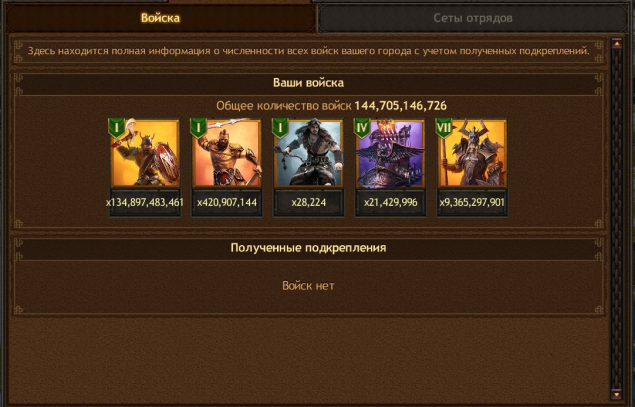This screenshot has height=407, width=635.
Task: Click the scrollbar down arrow
Action: coord(617,394)
